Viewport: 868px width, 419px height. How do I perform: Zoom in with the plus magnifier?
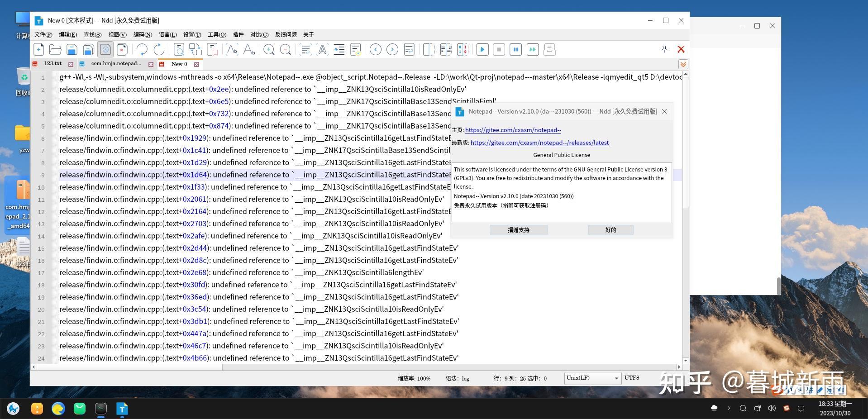pos(269,49)
